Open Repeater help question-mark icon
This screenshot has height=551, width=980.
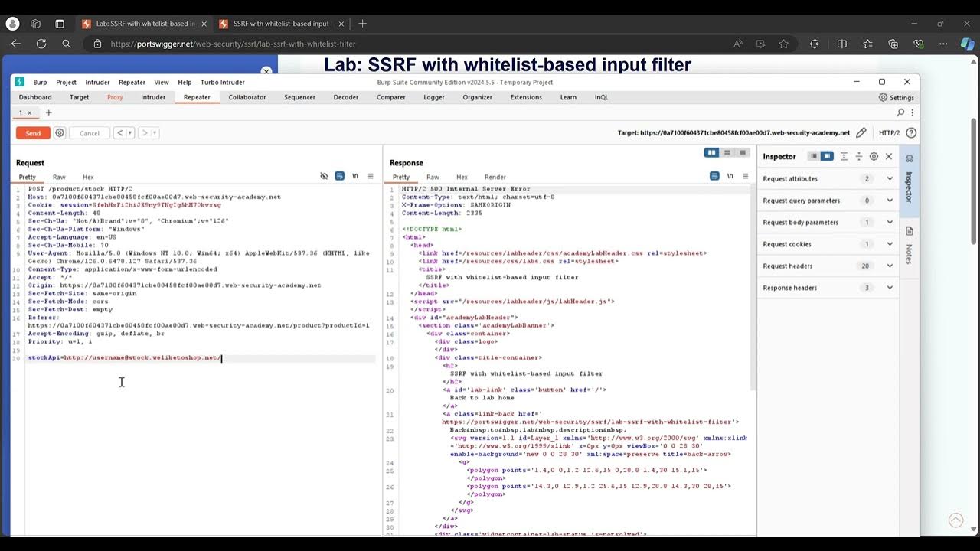(x=910, y=132)
